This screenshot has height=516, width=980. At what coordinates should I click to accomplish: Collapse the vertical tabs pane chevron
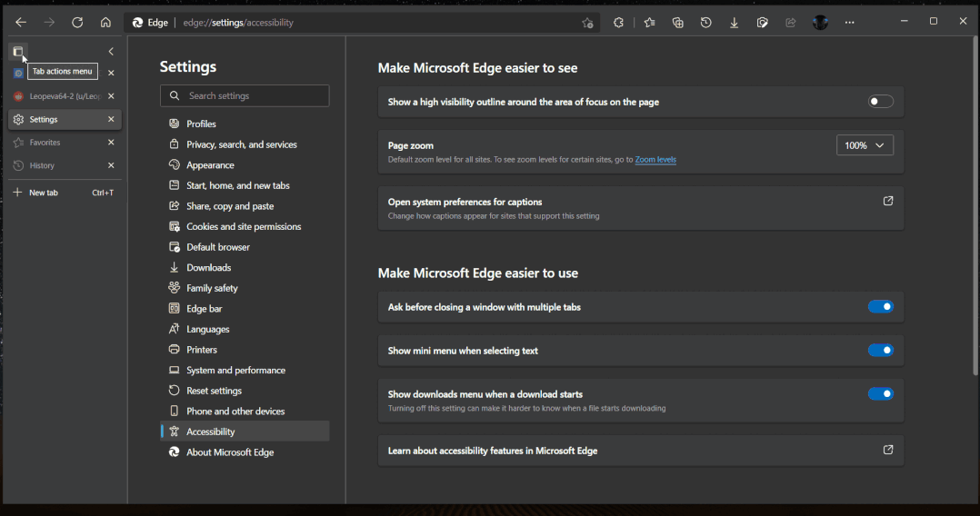tap(111, 52)
